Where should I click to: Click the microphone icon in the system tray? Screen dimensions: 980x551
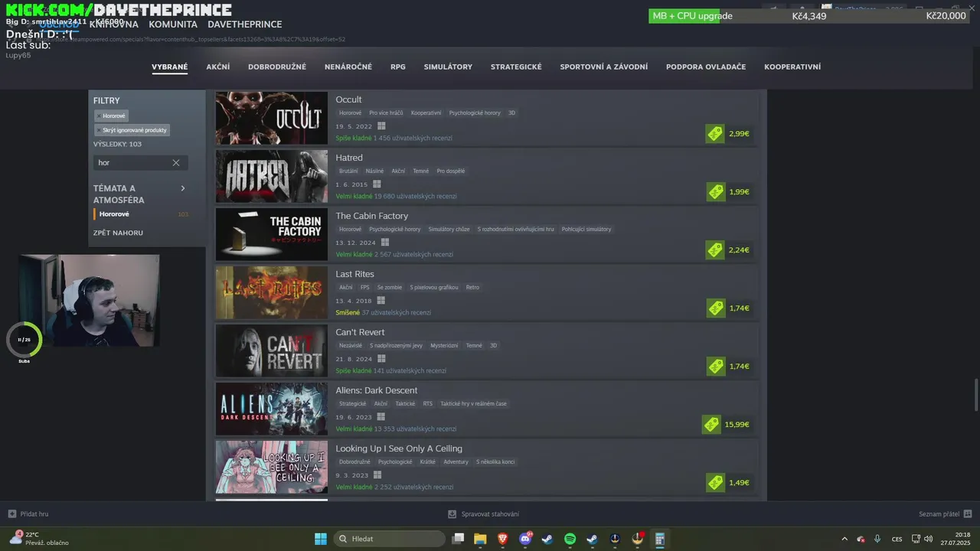877,539
